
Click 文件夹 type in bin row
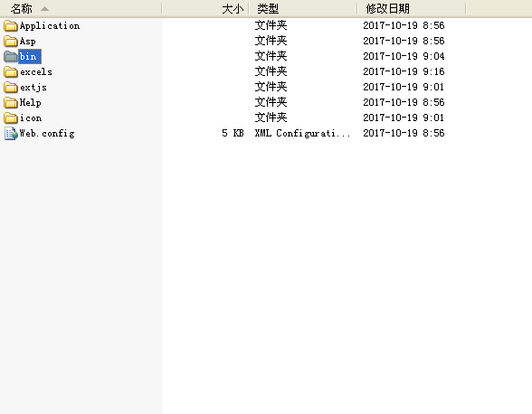[271, 56]
